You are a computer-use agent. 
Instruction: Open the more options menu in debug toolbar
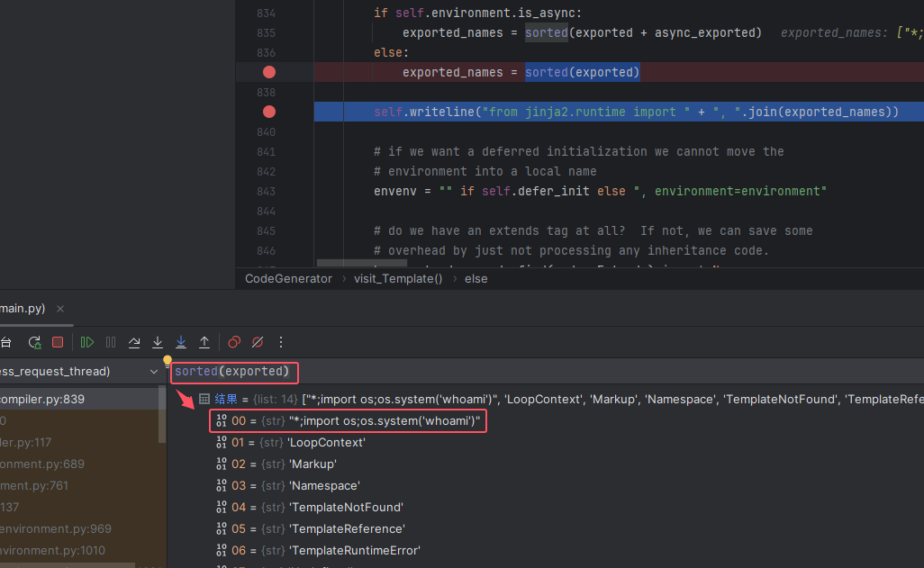tap(281, 342)
